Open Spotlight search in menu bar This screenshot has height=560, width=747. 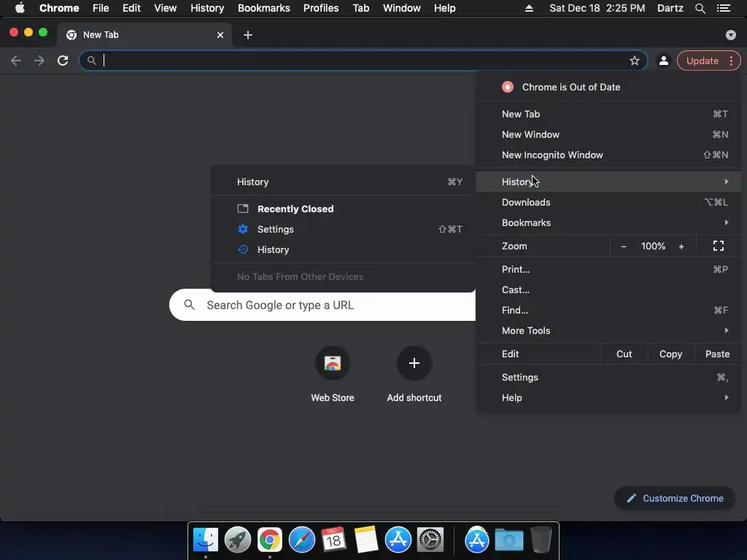[700, 8]
